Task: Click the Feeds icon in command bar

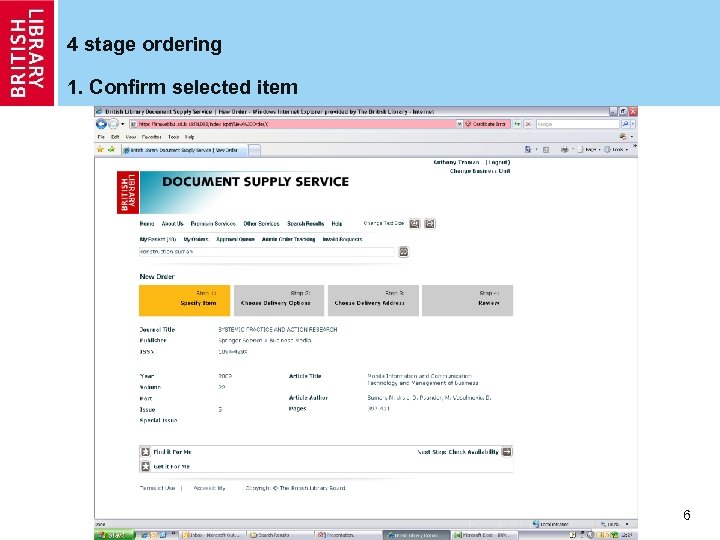Action: point(546,150)
